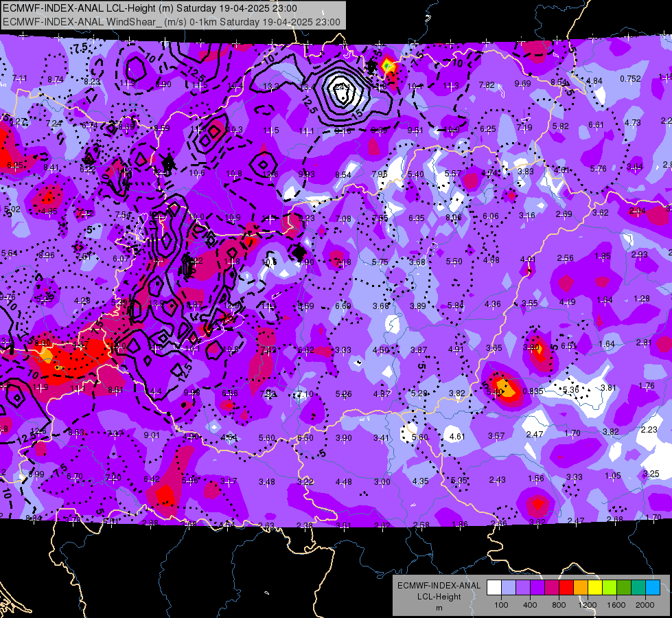Click the magenta legend swatch

[x=552, y=588]
